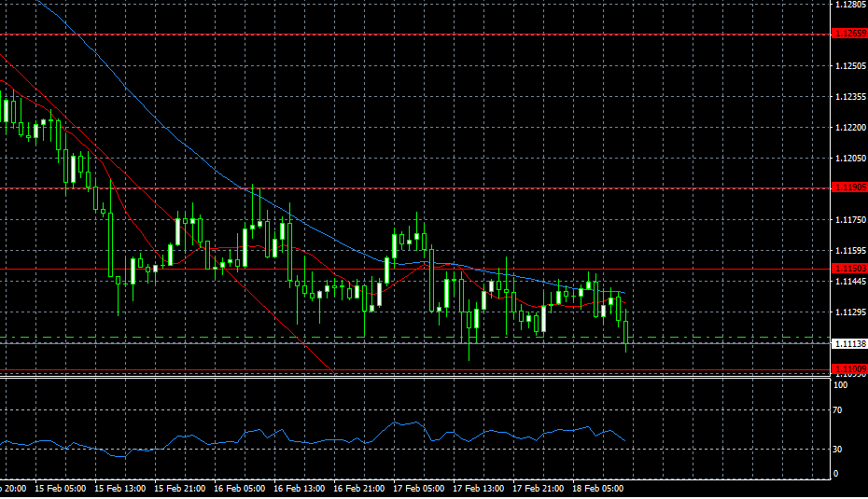Click the latest candlestick on the chart
This screenshot has height=499, width=868.
point(626,332)
